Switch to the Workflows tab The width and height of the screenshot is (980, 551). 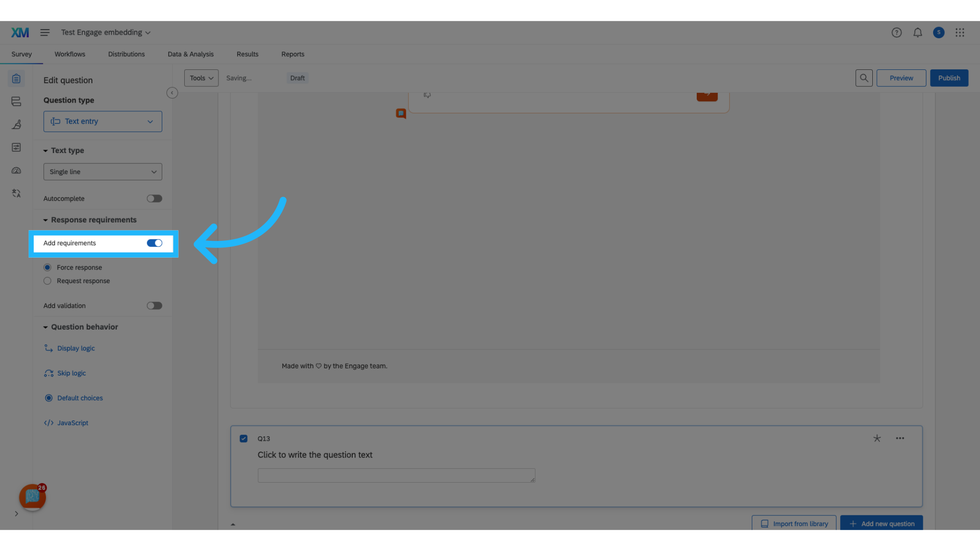[x=70, y=54]
